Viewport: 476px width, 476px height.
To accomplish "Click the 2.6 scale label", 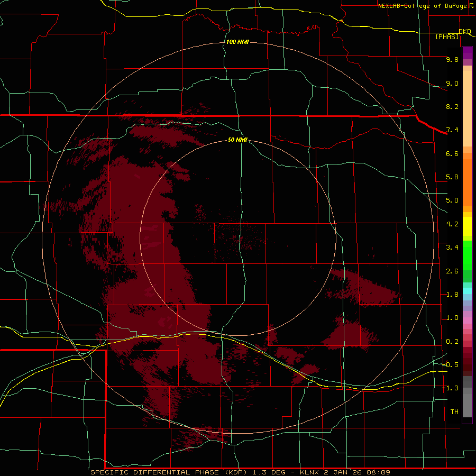I will pos(452,271).
